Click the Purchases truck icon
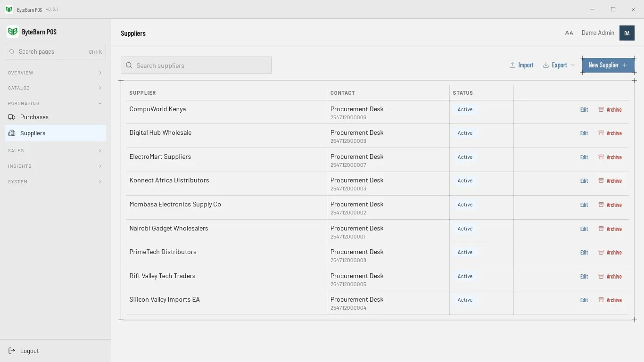 coord(12,117)
